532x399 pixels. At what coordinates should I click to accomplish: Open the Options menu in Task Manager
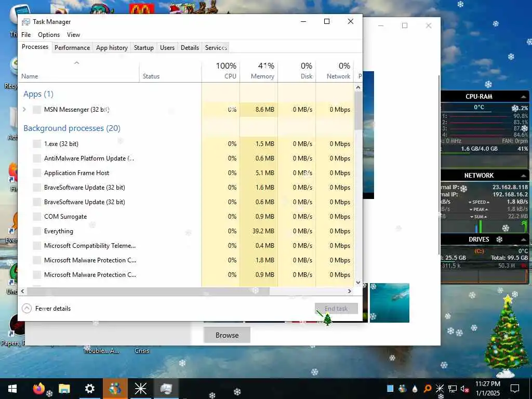pos(49,35)
